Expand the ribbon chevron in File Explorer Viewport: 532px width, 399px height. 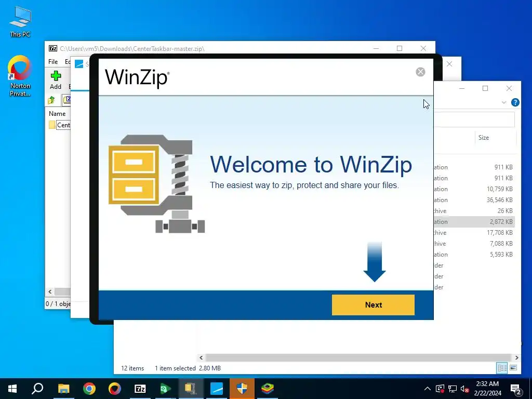point(504,102)
